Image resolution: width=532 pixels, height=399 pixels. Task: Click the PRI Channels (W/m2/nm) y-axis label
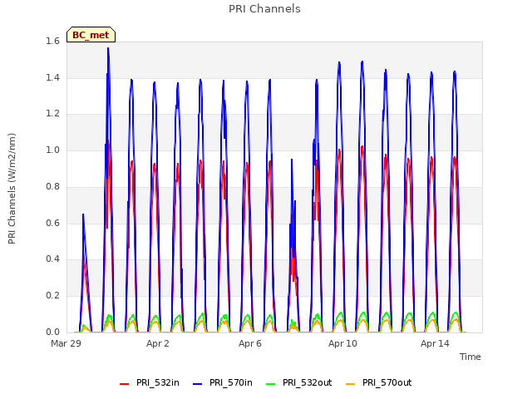[x=12, y=189]
